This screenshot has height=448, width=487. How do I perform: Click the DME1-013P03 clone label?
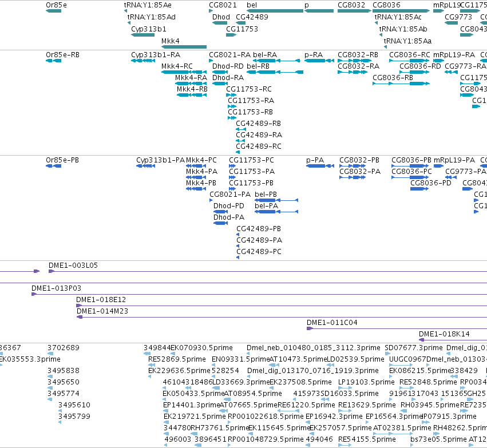56,288
